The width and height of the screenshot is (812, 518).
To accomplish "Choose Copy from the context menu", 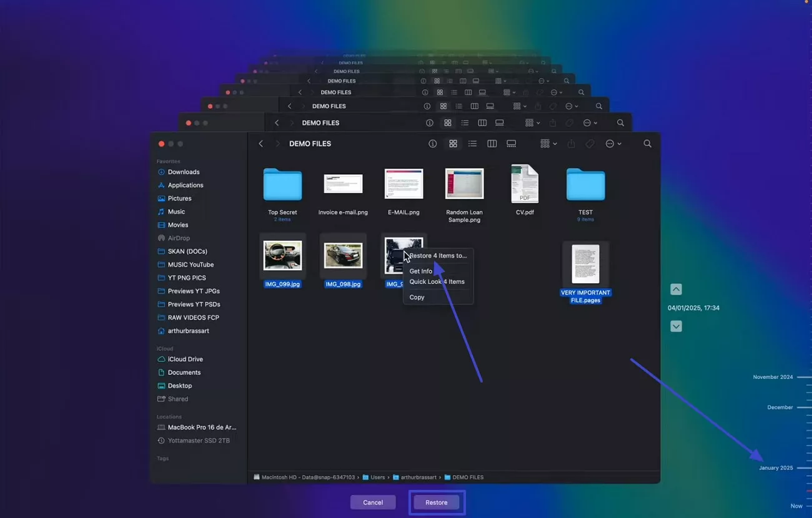I will pyautogui.click(x=417, y=297).
